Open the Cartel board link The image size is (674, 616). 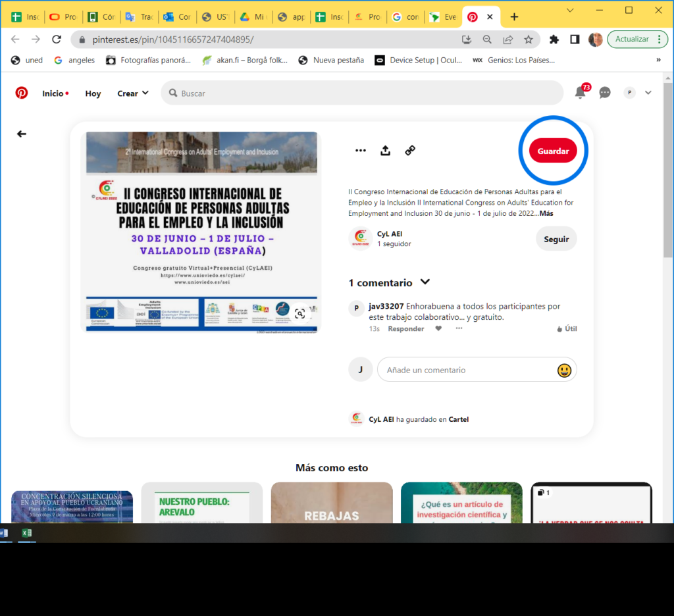[458, 419]
